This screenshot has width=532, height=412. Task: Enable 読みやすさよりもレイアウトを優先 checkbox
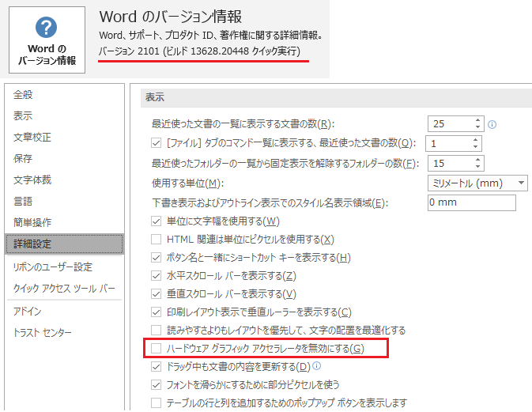[x=156, y=331]
